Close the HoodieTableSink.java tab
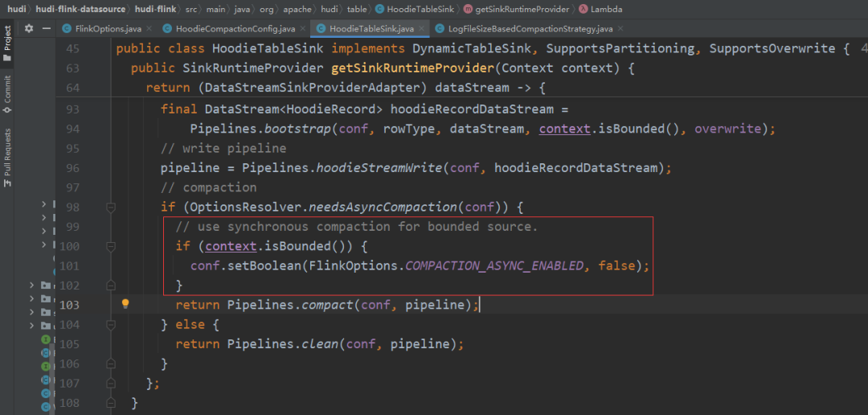The height and width of the screenshot is (415, 868). point(420,28)
